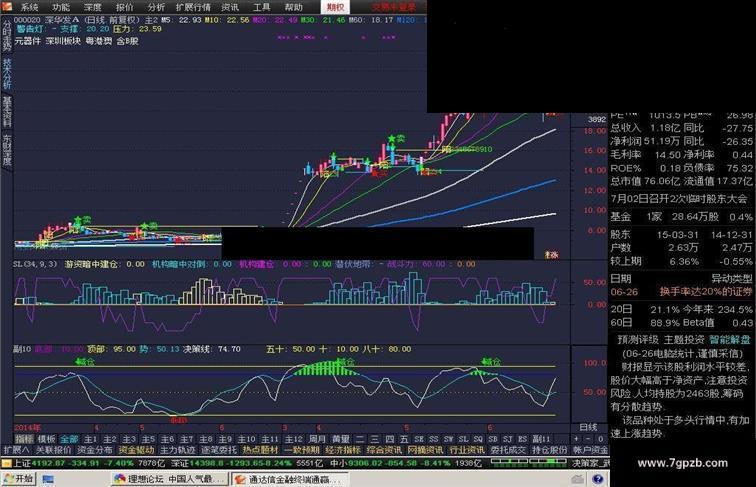Select the 主5 indicator preset
This screenshot has width=756, height=487.
(x=148, y=439)
